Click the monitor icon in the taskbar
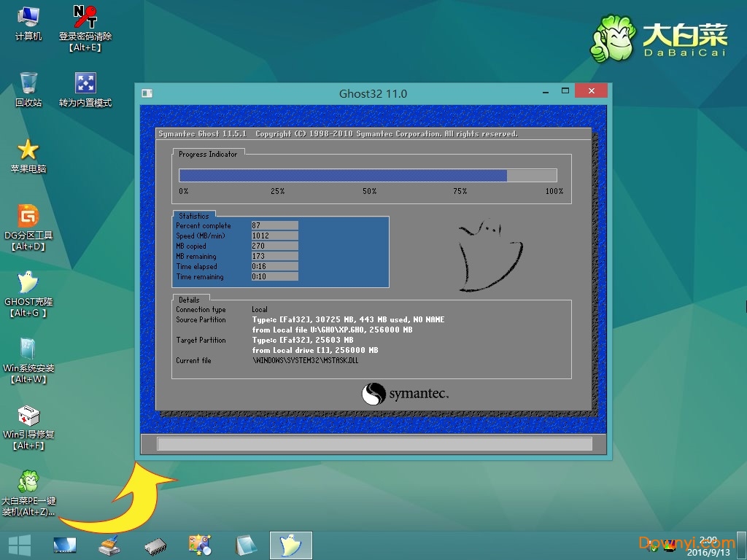Screen dimensions: 747x560 [x=65, y=545]
